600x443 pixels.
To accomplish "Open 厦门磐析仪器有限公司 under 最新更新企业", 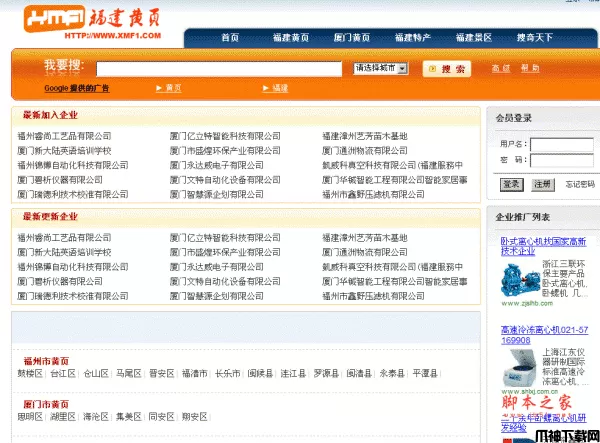I will pos(60,282).
